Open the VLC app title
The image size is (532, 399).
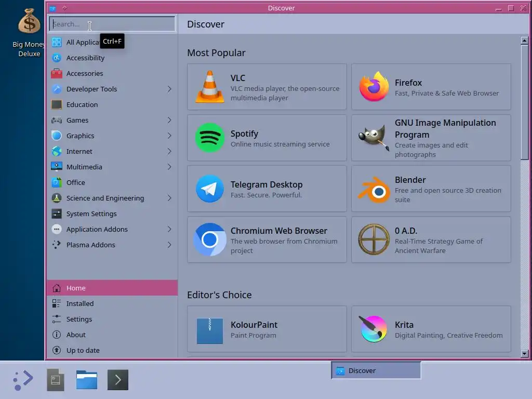point(238,78)
